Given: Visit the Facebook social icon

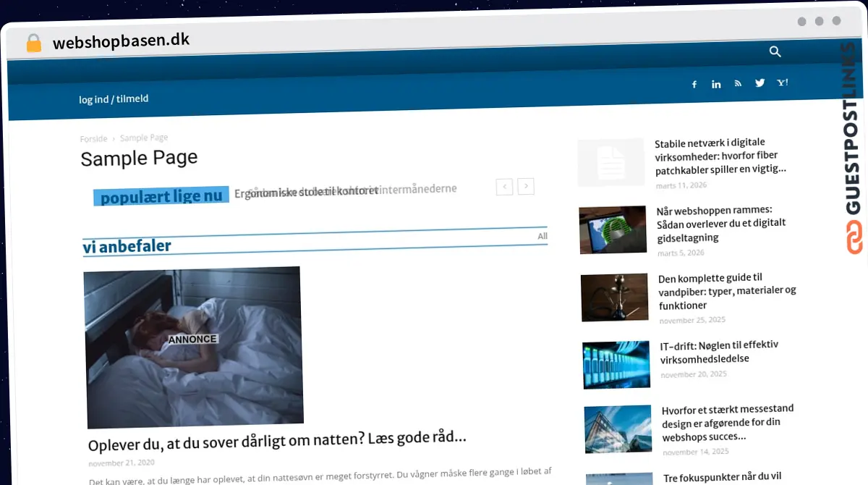Looking at the screenshot, I should coord(694,85).
